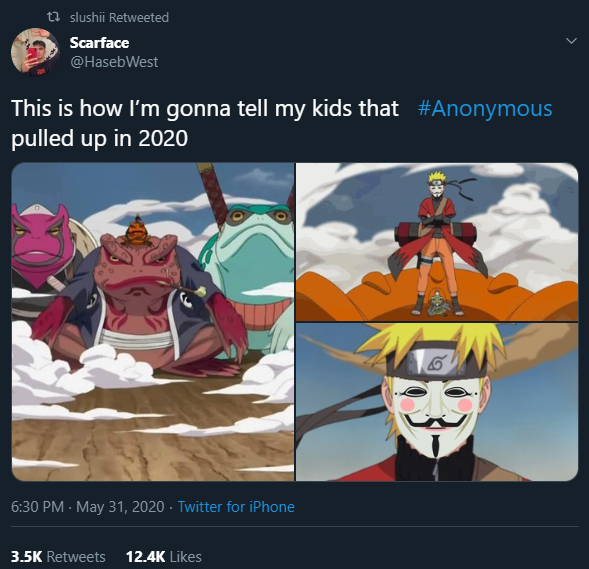This screenshot has height=569, width=589.
Task: Open the slushii Retweeted label
Action: point(119,18)
